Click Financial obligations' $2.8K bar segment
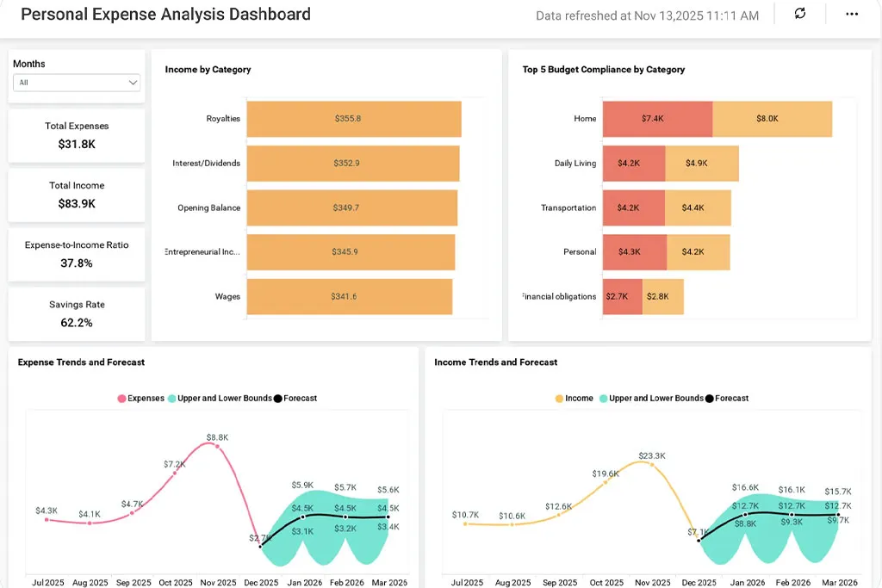Viewport: 882px width, 588px height. tap(663, 296)
